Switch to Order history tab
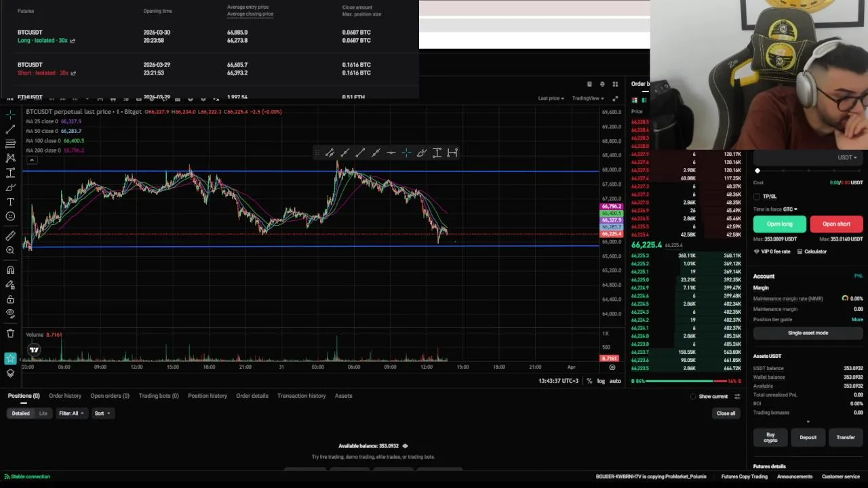Image resolution: width=868 pixels, height=488 pixels. tap(65, 396)
